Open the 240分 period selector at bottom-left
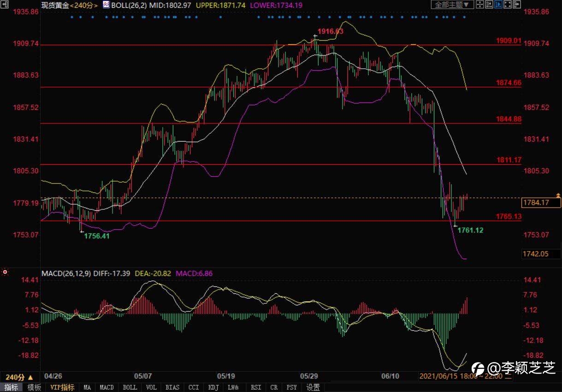 [19, 377]
